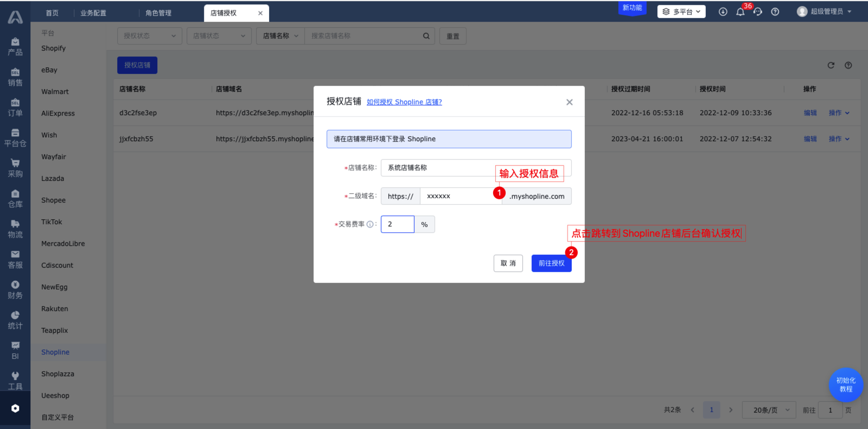
Task: Click the 交易费率 info icon
Action: pyautogui.click(x=370, y=224)
